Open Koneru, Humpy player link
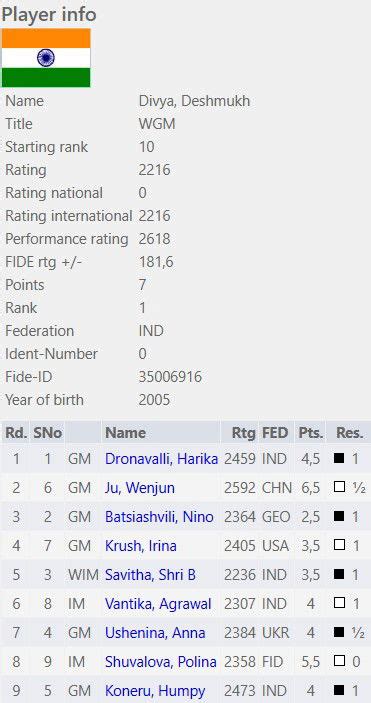 pyautogui.click(x=155, y=691)
